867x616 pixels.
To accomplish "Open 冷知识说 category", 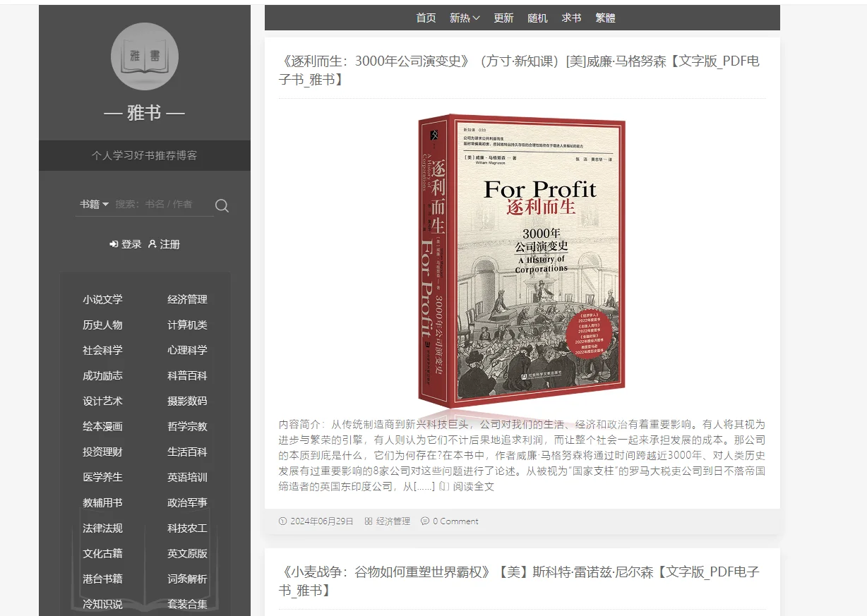I will [102, 604].
